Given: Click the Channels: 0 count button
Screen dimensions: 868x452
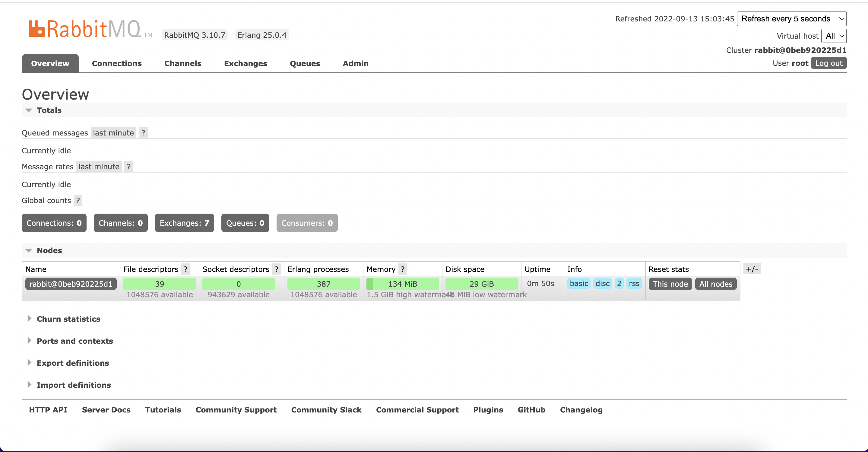Looking at the screenshot, I should 121,223.
